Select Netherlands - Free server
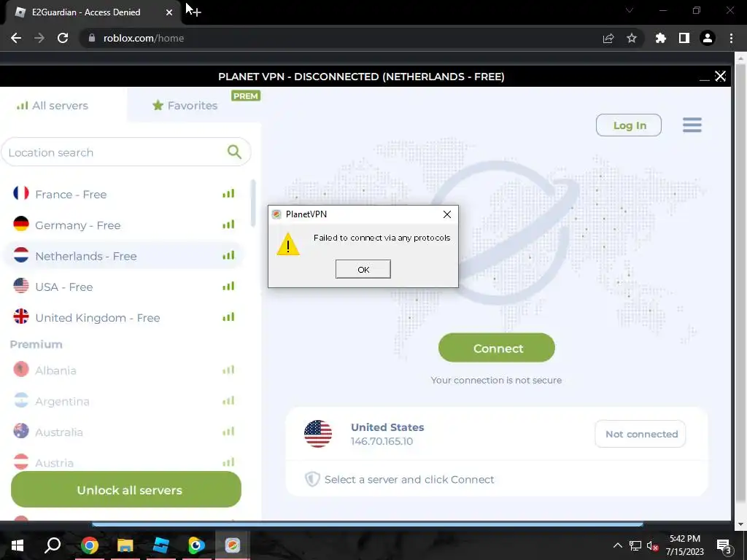This screenshot has width=747, height=560. (125, 256)
